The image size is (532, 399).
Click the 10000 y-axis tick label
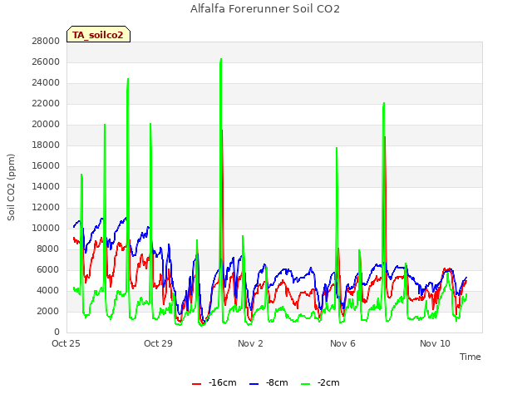click(46, 229)
